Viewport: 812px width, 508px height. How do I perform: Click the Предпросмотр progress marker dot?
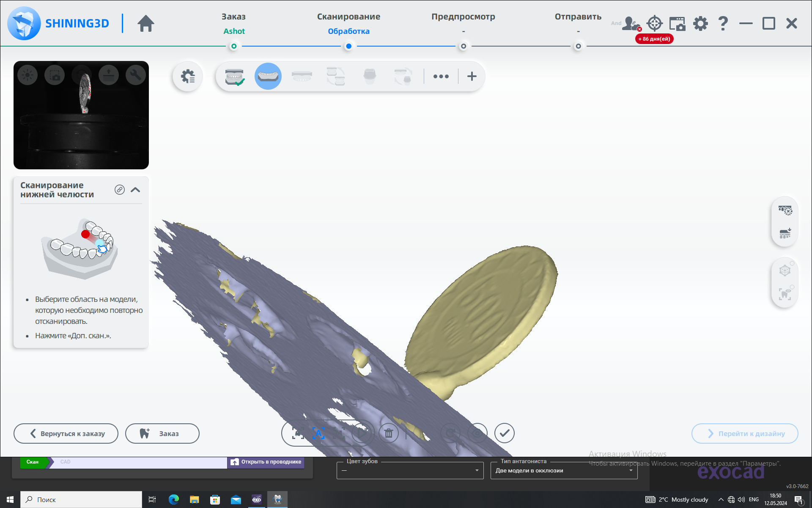pos(464,46)
